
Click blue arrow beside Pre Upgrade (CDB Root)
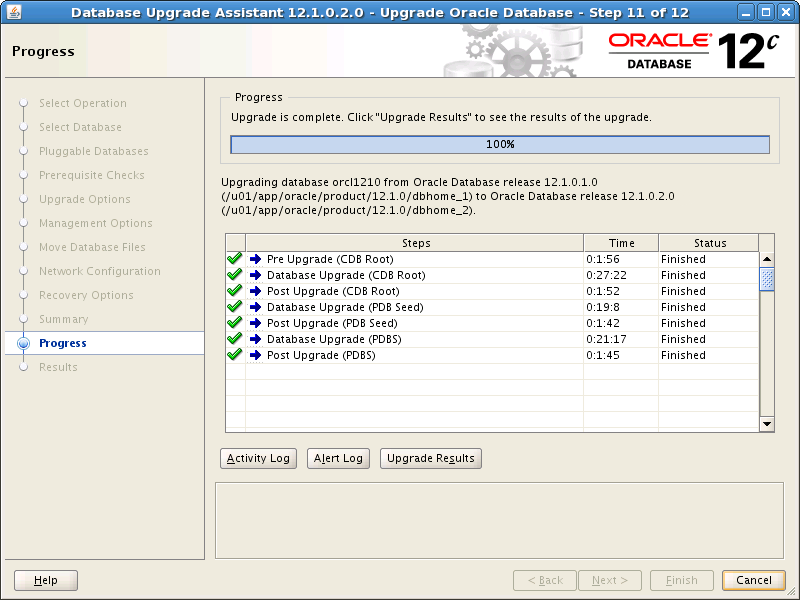255,259
